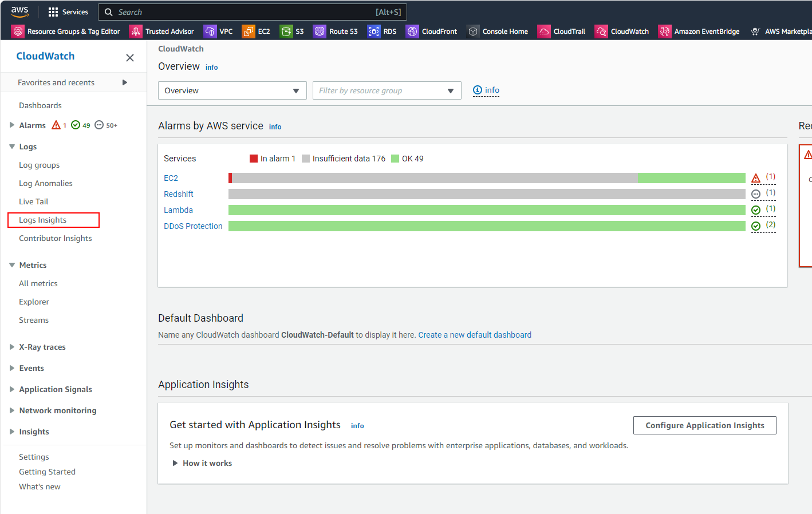This screenshot has width=812, height=514.
Task: Open What's new page
Action: [40, 487]
